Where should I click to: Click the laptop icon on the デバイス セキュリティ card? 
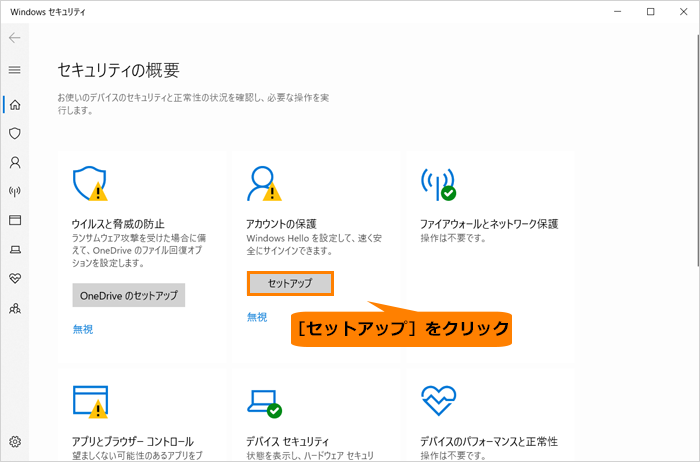(265, 403)
